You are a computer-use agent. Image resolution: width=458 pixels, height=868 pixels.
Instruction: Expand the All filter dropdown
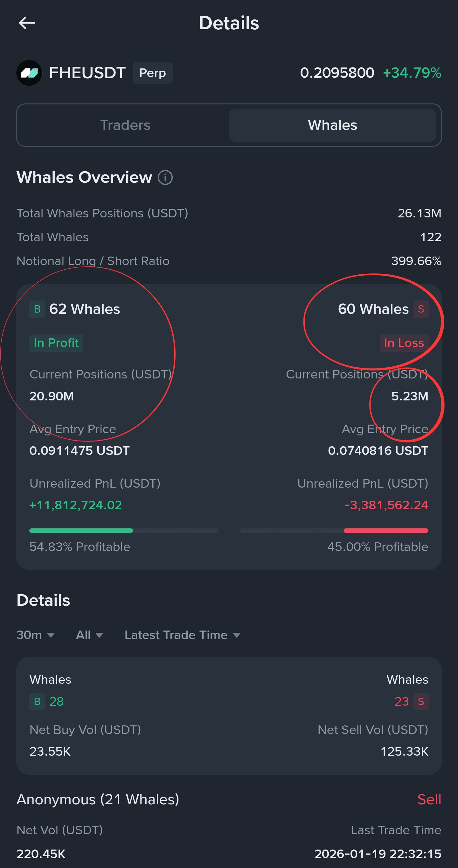point(89,635)
